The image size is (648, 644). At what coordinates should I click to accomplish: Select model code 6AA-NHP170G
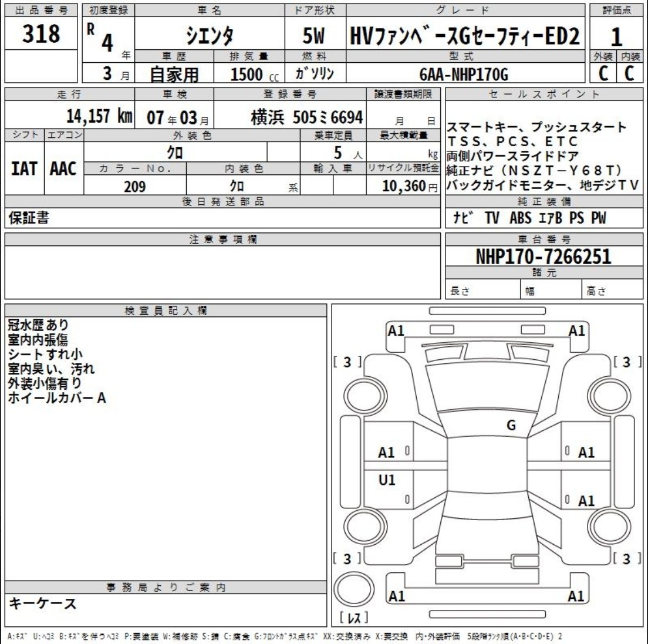[463, 75]
